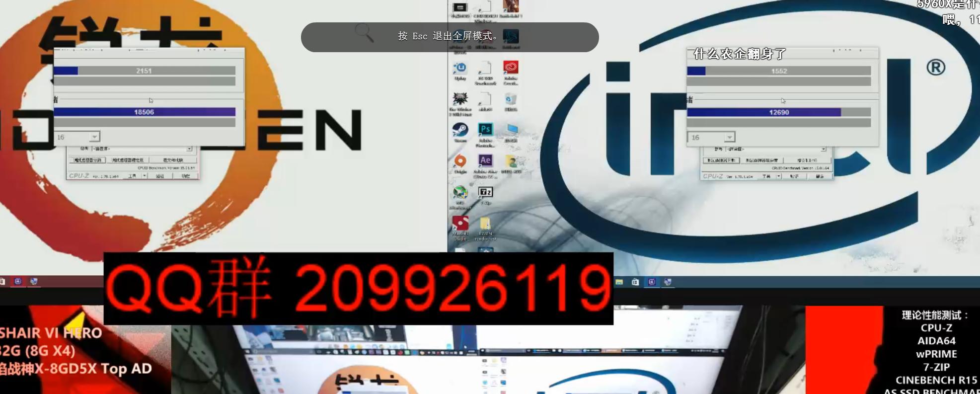Click the Esc exit fullscreen mode banner
This screenshot has height=394, width=980.
pos(450,37)
